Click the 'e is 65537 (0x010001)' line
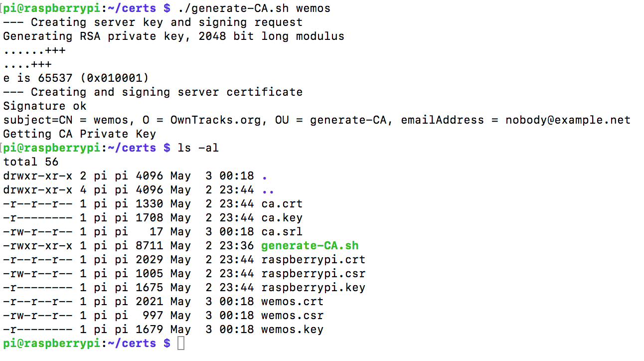Viewport: 644px width, 361px height. (76, 78)
